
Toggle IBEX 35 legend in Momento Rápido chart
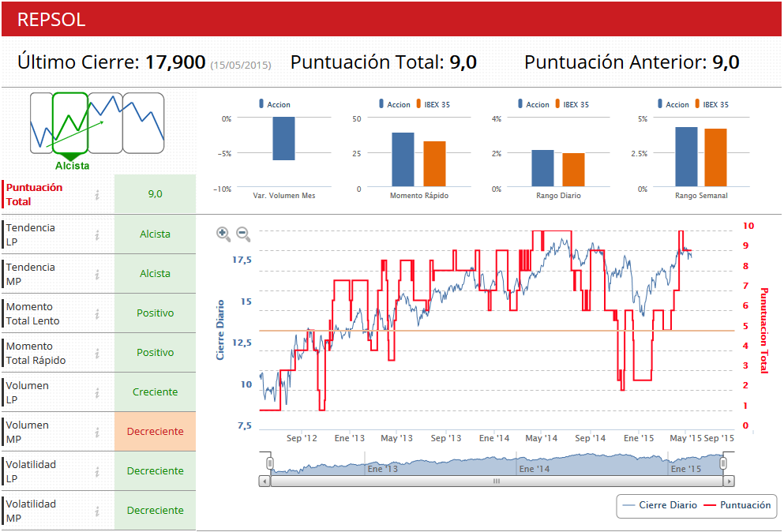coord(433,104)
